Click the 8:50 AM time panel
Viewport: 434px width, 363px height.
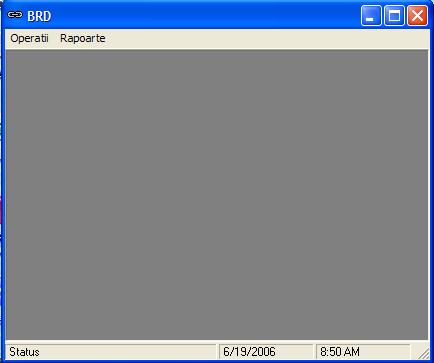[363, 352]
